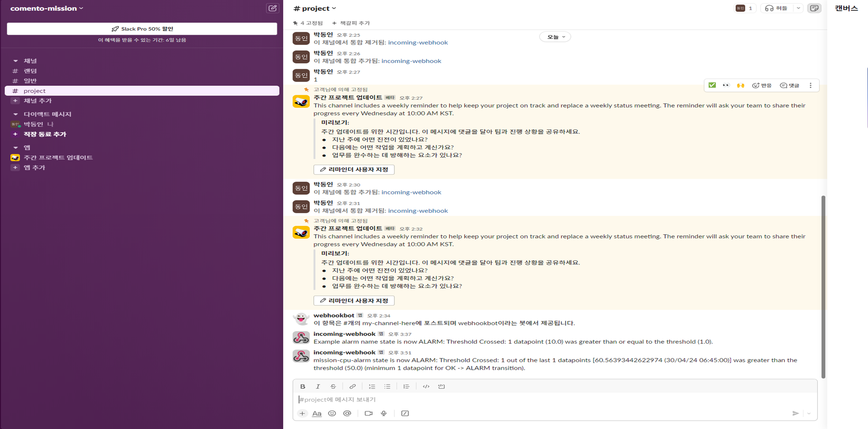Open the emoji picker in composer
This screenshot has height=429, width=868.
point(332,413)
